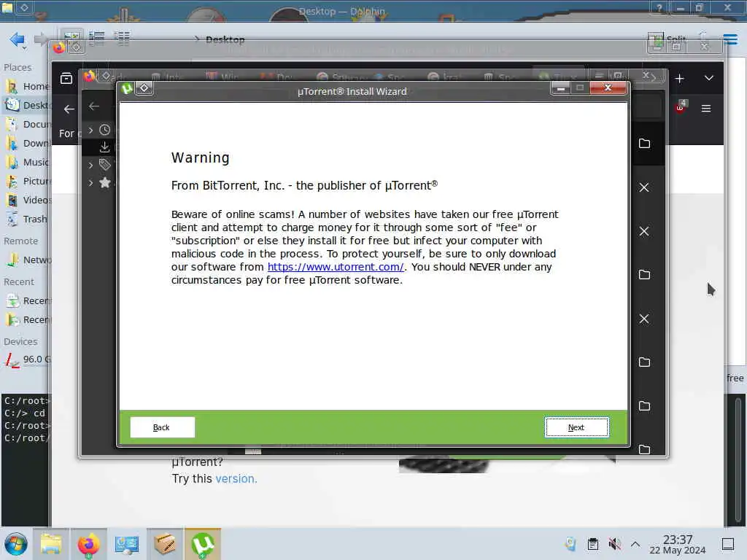Open Music in Dolphin Places
The width and height of the screenshot is (747, 560).
pyautogui.click(x=26, y=163)
